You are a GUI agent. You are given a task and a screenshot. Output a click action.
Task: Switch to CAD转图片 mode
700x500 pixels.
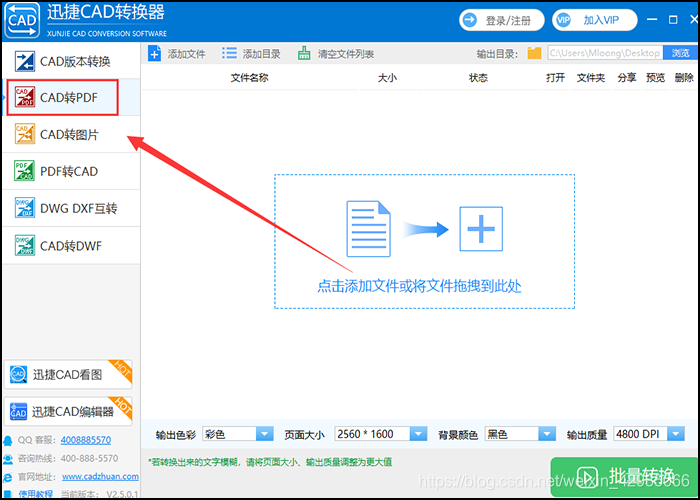click(x=71, y=135)
